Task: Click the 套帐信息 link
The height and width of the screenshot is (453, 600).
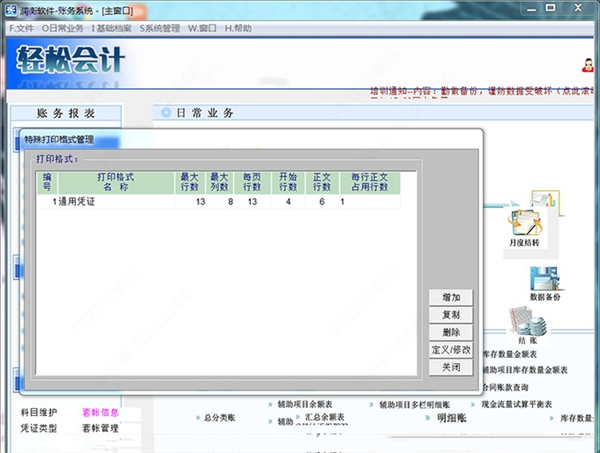Action: tap(100, 411)
